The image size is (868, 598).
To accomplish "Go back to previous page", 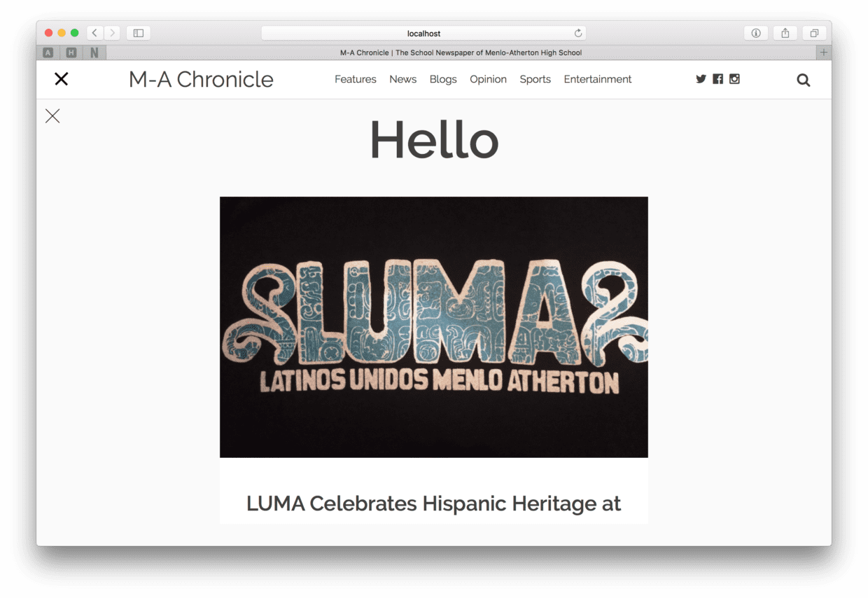I will coord(94,33).
